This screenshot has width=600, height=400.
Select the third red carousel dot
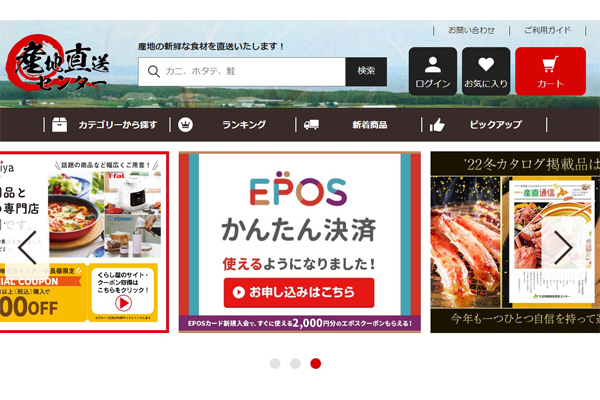[316, 363]
